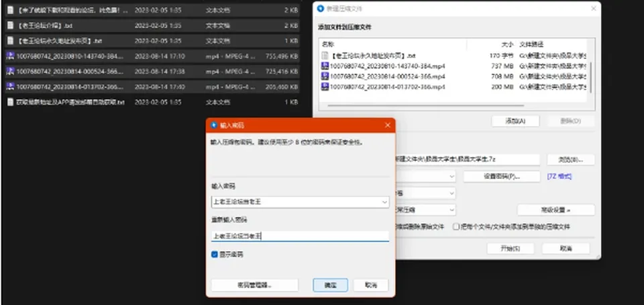Select 1007680742_20230814-000524-366.mp4 name in archive list

pyautogui.click(x=388, y=76)
